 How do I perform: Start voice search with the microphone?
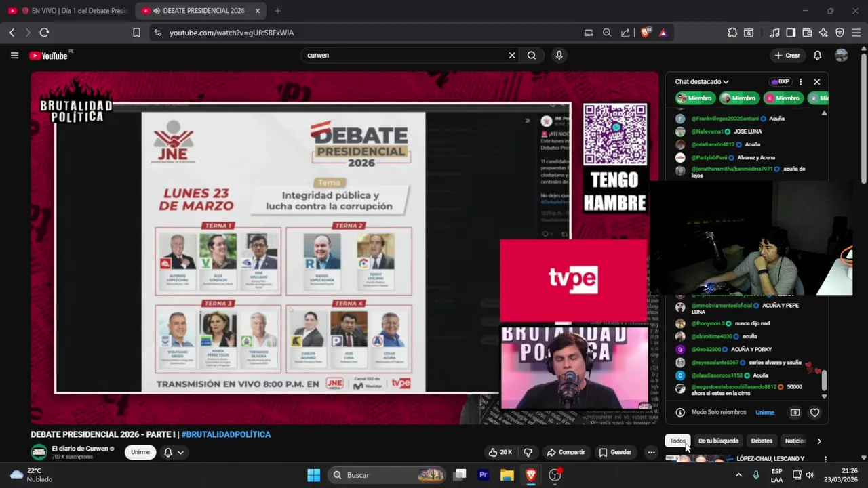coord(559,56)
